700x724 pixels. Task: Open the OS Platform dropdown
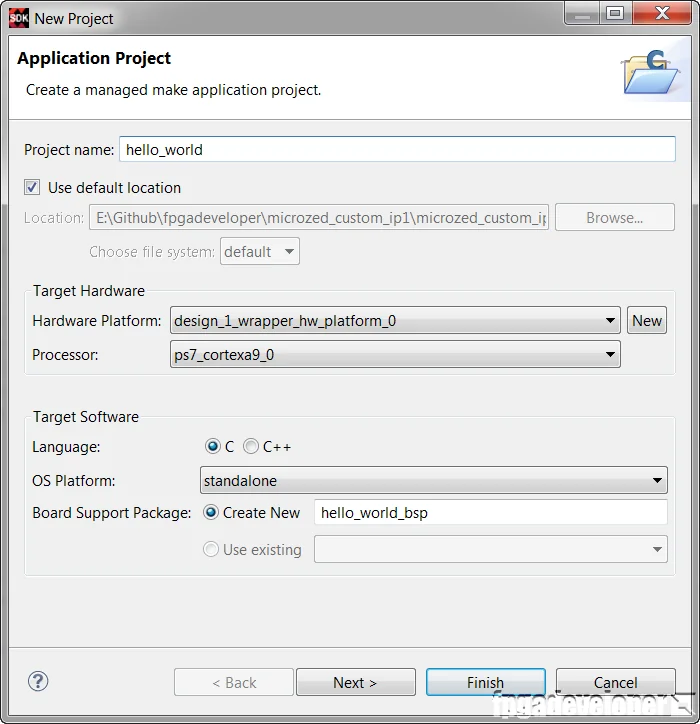click(x=434, y=481)
